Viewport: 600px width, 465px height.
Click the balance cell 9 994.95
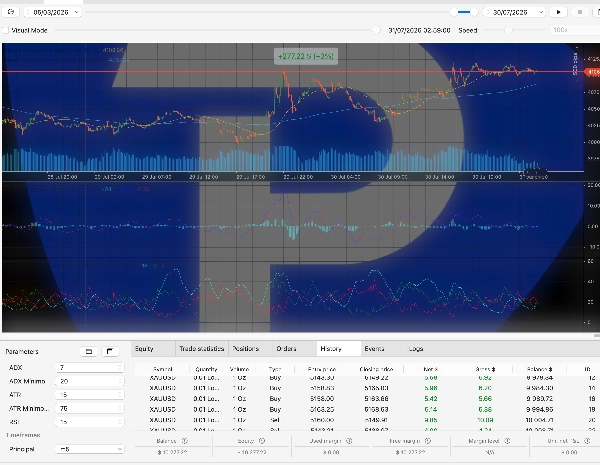coord(539,410)
